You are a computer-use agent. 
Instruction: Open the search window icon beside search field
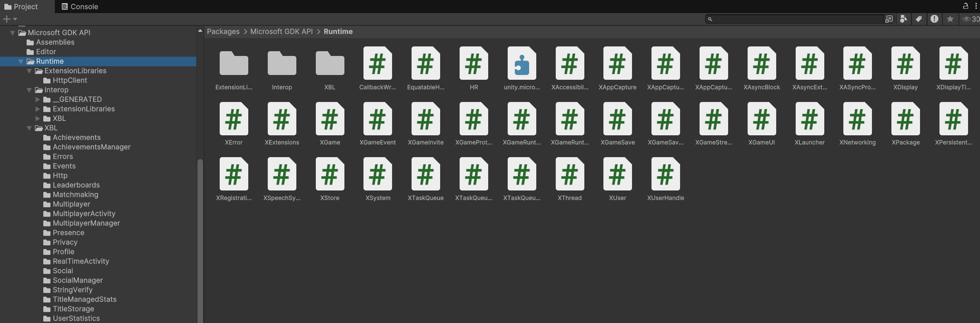click(889, 19)
